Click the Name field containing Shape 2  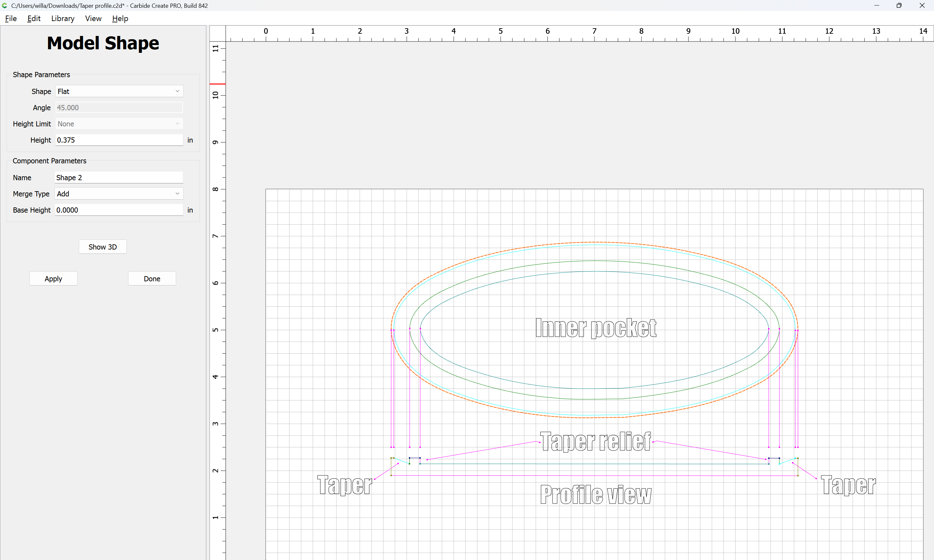(119, 177)
